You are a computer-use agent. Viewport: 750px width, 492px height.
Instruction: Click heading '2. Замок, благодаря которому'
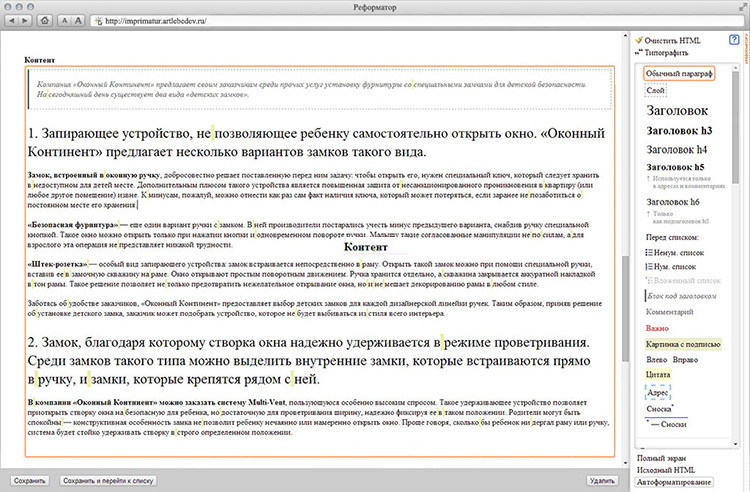(309, 361)
